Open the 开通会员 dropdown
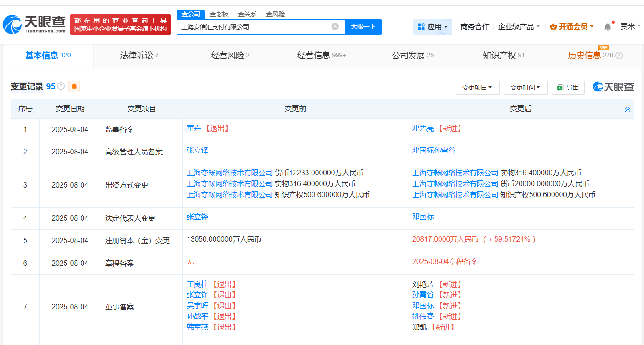This screenshot has width=644, height=345. pos(572,27)
